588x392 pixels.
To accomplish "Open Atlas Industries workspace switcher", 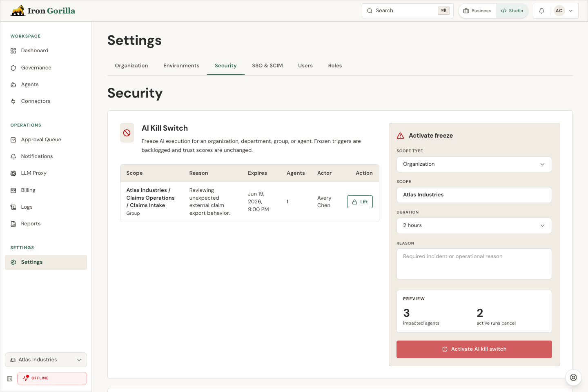I will point(46,360).
